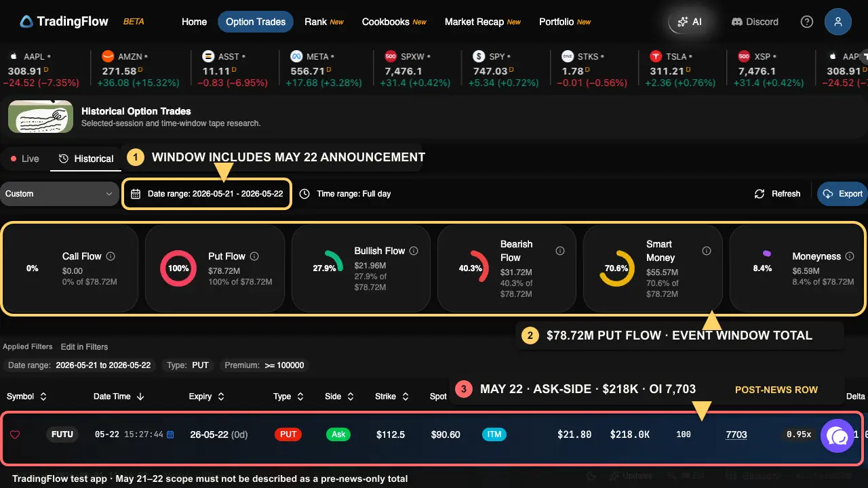Click the Refresh button
Viewport: 868px width, 488px height.
[x=778, y=194]
